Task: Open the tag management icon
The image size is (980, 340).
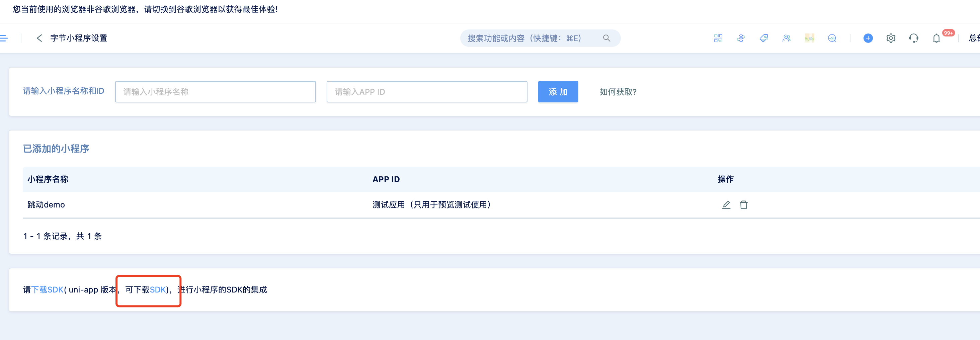Action: (763, 38)
